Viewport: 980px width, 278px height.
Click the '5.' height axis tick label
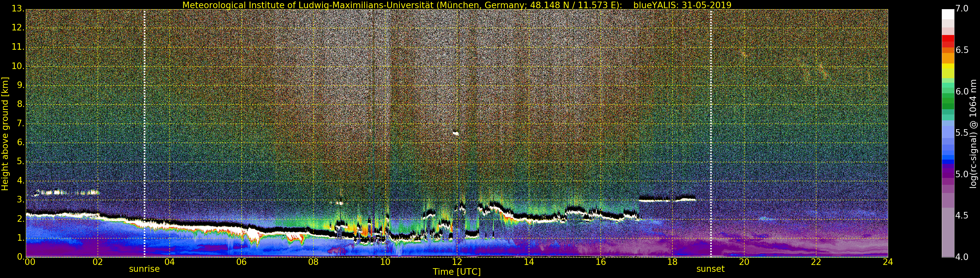click(x=21, y=162)
